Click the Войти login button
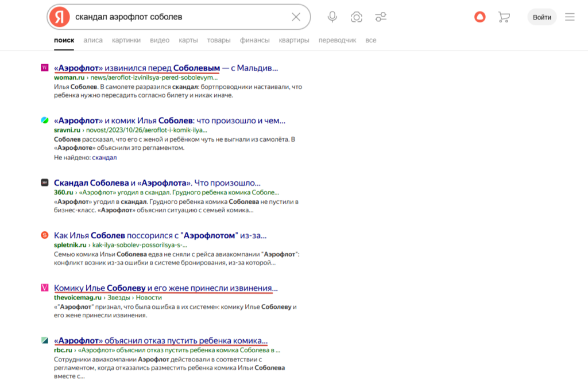 (x=542, y=17)
